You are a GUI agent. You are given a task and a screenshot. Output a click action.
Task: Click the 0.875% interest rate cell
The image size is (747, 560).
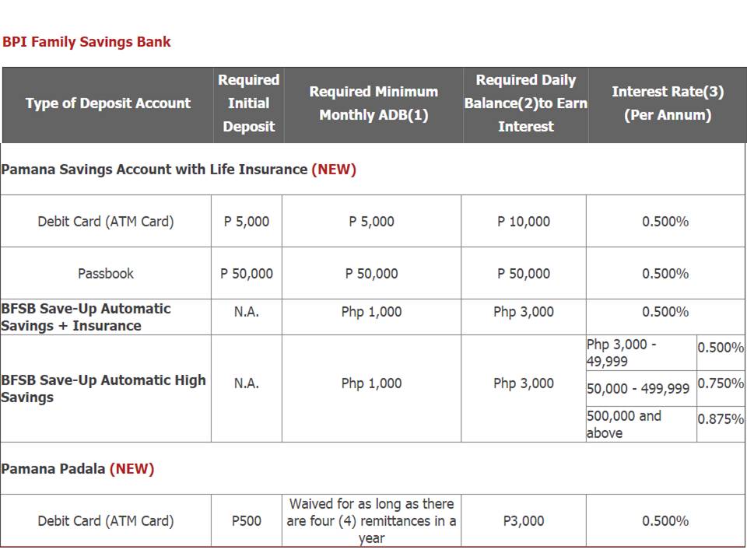click(721, 419)
